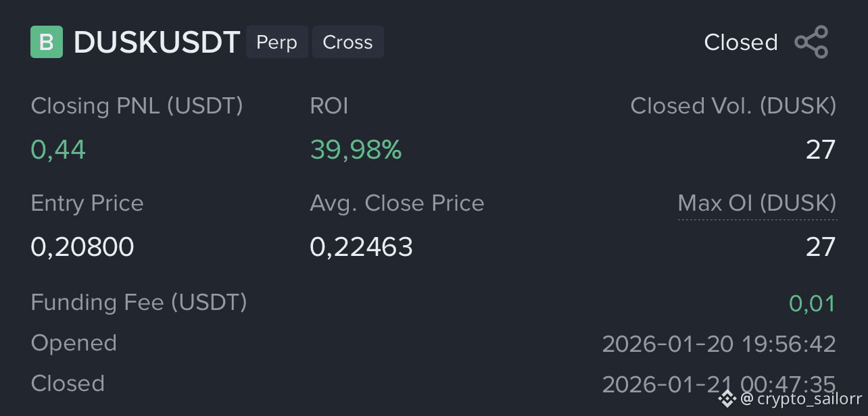
Task: Click the Avg. Close Price 0,22463
Action: coord(360,246)
